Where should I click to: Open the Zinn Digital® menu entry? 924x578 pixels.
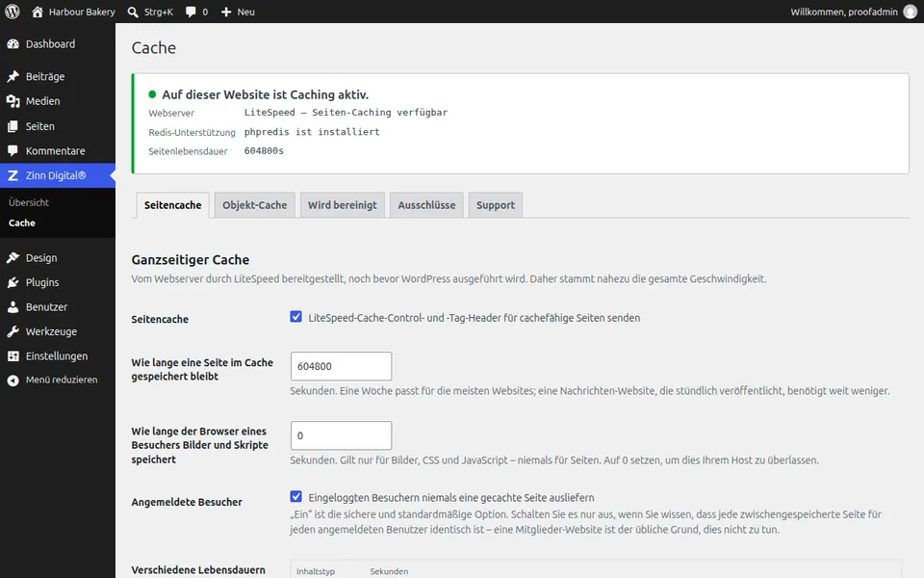pyautogui.click(x=58, y=175)
